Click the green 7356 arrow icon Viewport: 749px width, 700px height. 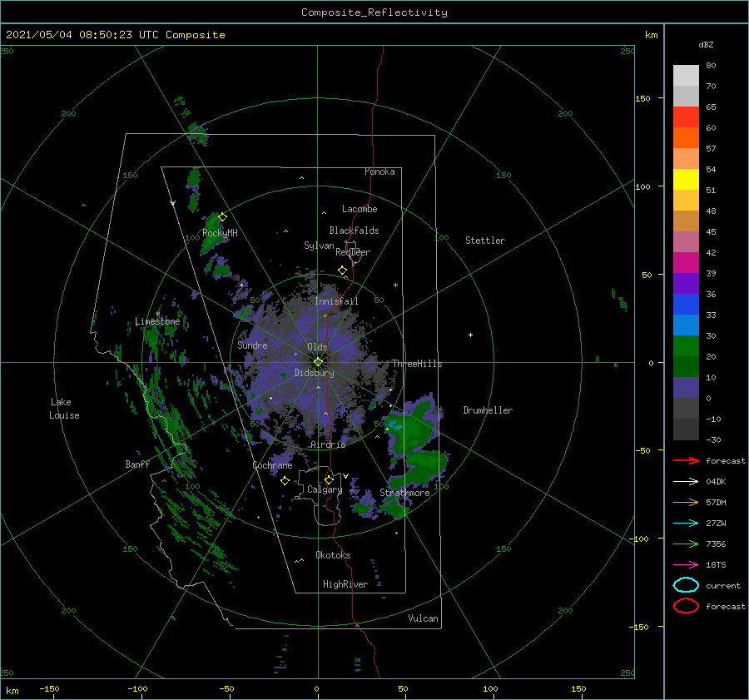(x=686, y=544)
